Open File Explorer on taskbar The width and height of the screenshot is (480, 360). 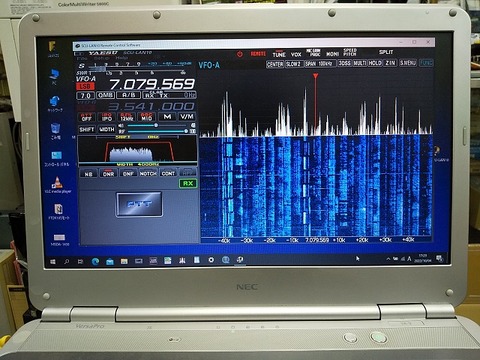coord(124,261)
